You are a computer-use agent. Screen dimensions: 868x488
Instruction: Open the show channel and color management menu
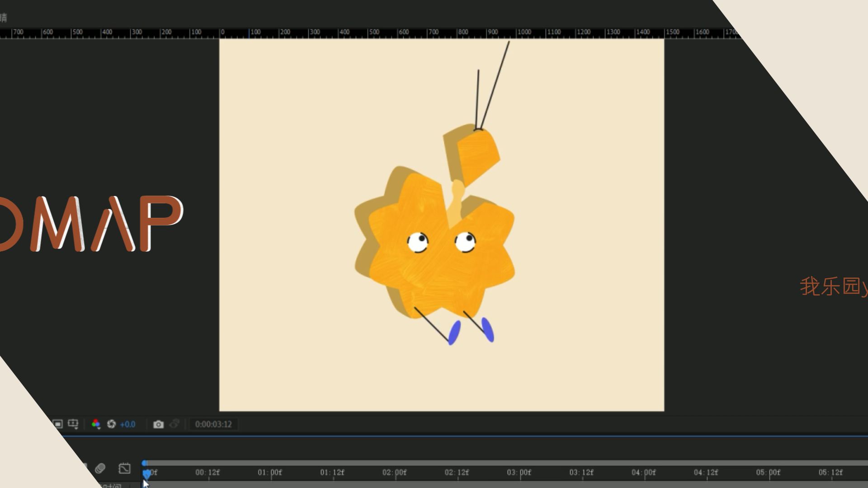click(96, 424)
